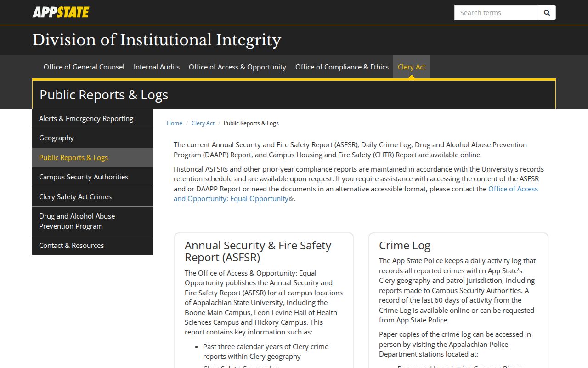Click the Crime Log card heading
588x368 pixels.
coord(405,246)
